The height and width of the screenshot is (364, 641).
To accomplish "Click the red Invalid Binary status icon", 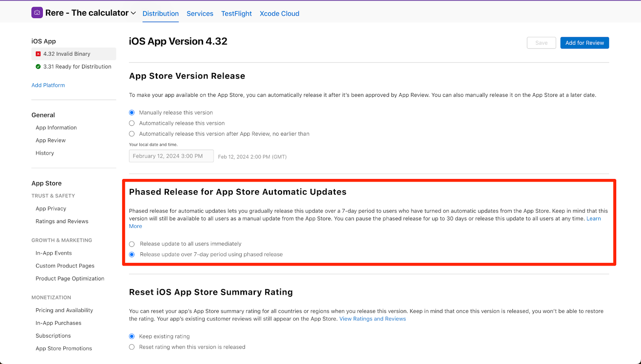I will point(38,54).
